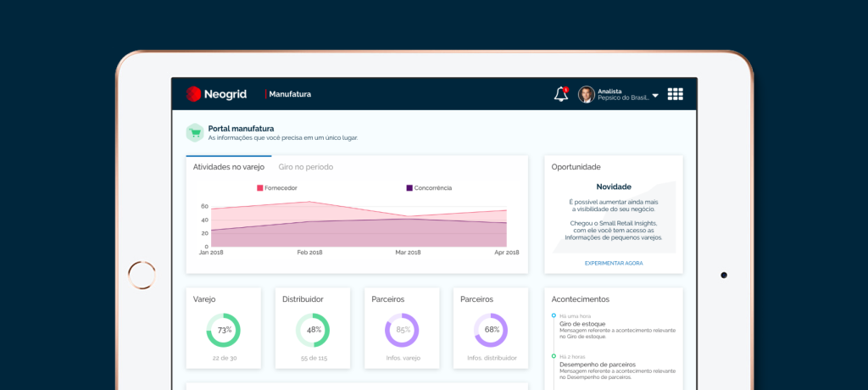Click the Portal manufatura heading
Image resolution: width=868 pixels, height=390 pixels.
[x=241, y=129]
